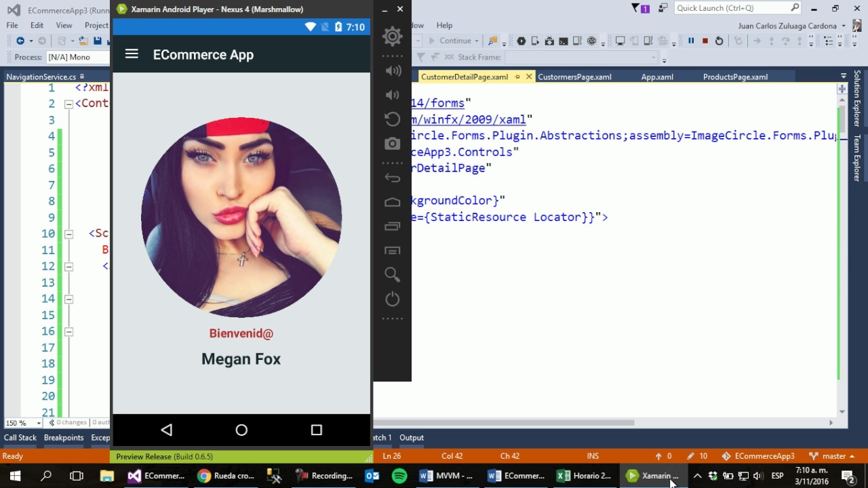Collapse the code region at line 10
This screenshot has height=488, width=868.
(x=68, y=234)
